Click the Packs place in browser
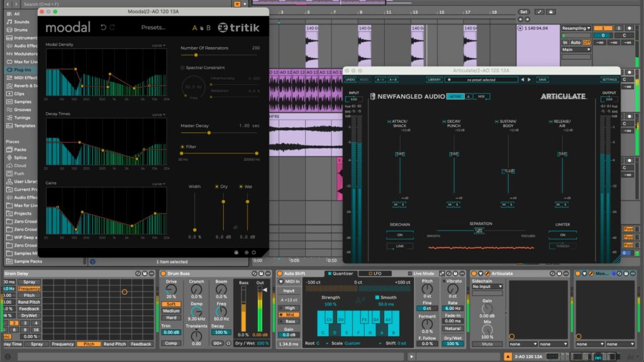This screenshot has width=644, height=362. [x=19, y=150]
